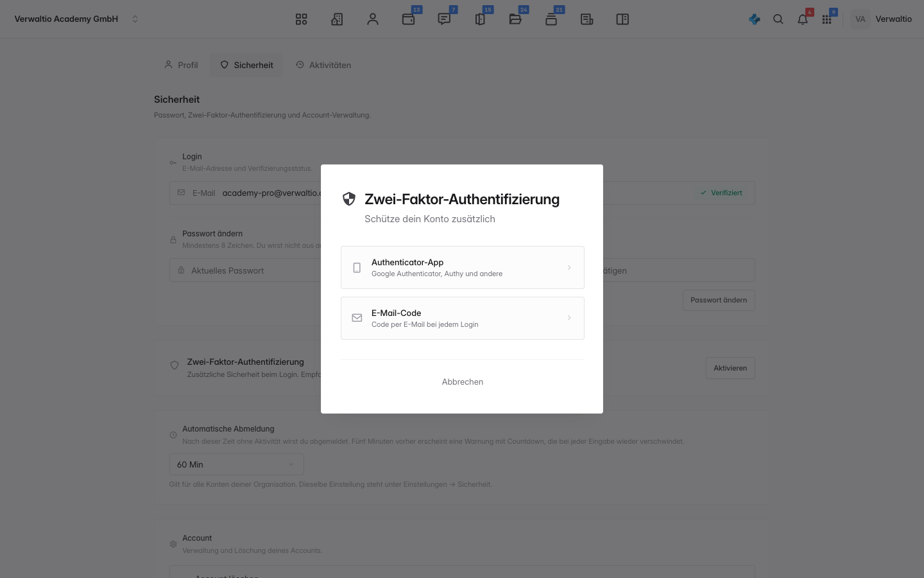Switch to the Profil tab
Viewport: 924px width, 578px height.
(x=181, y=65)
